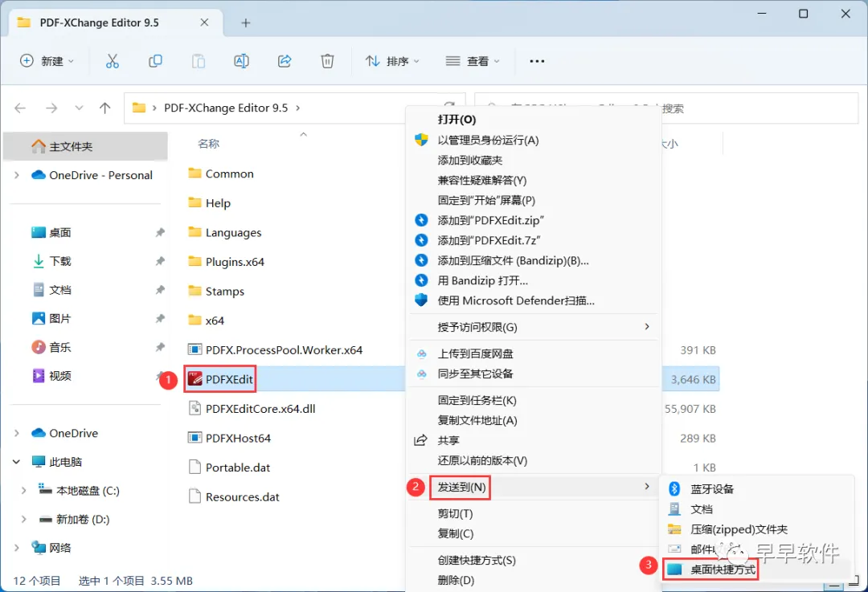This screenshot has width=868, height=592.
Task: Click the Cut scissors icon in toolbar
Action: tap(113, 61)
